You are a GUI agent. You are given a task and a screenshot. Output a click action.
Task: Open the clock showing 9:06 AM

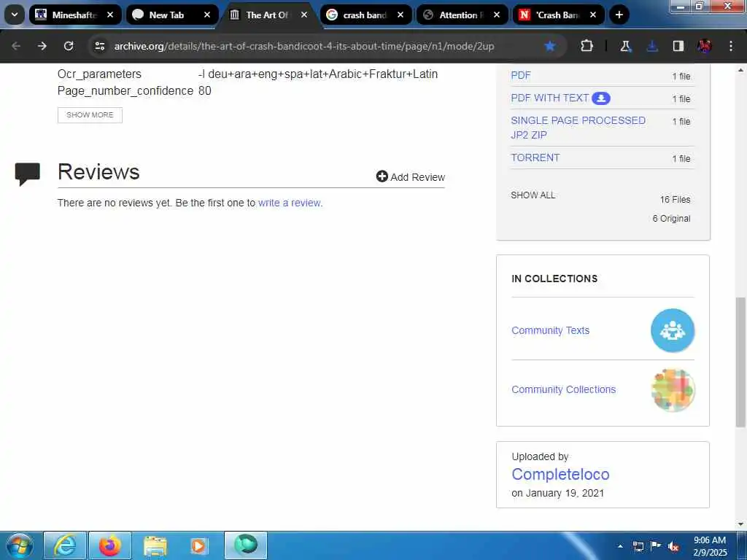point(710,546)
